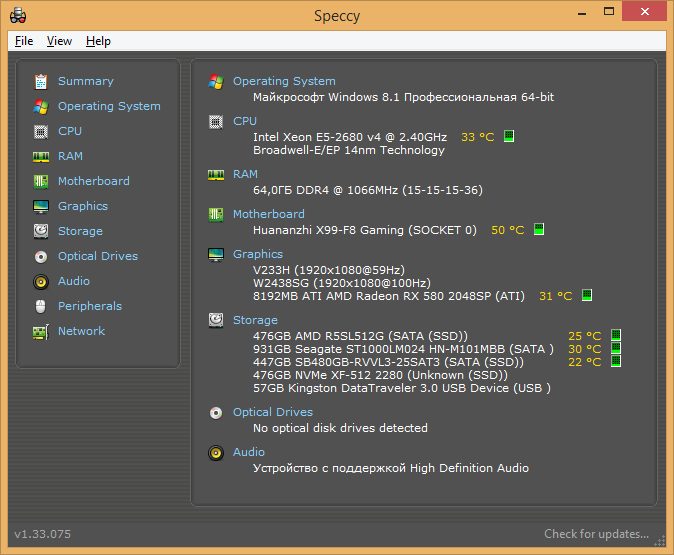Select the Peripherals mouse icon in sidebar

pos(41,306)
